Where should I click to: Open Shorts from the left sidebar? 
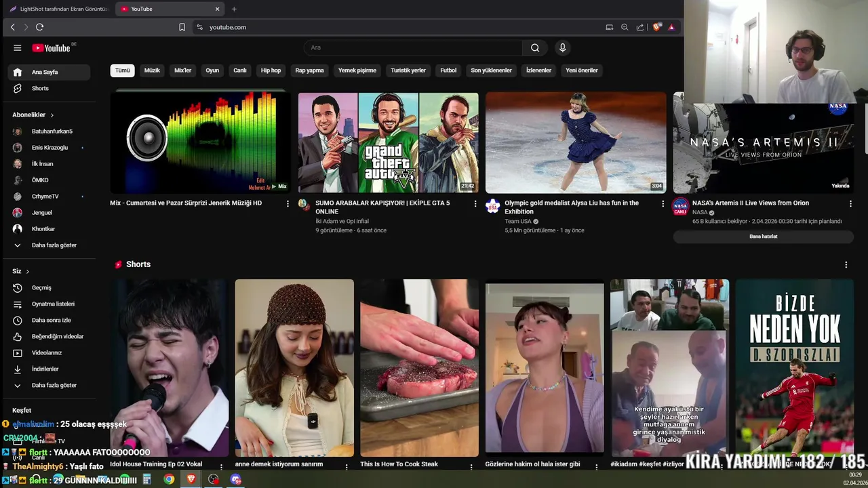click(x=50, y=88)
